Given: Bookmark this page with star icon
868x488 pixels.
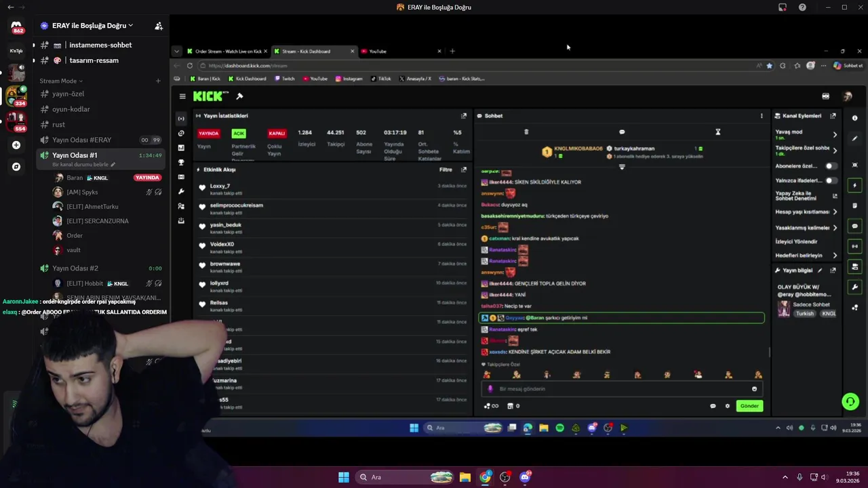Looking at the screenshot, I should (x=769, y=66).
